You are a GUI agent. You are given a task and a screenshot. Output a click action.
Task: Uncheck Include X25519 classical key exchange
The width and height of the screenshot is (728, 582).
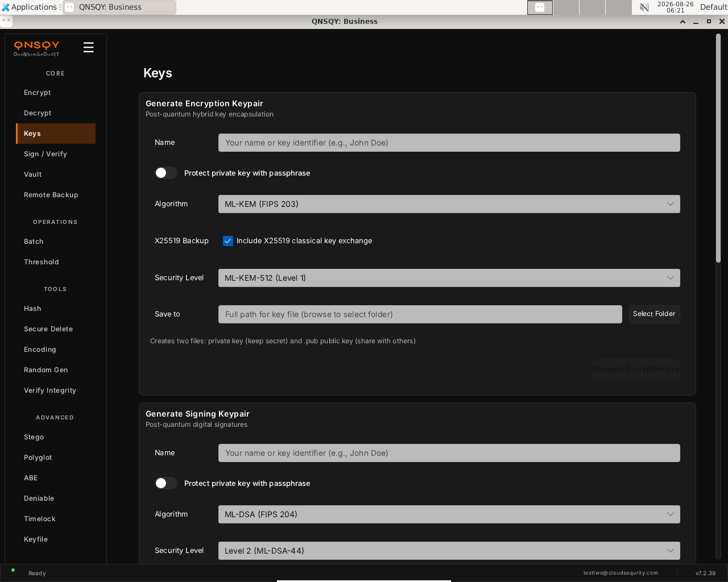click(x=228, y=241)
